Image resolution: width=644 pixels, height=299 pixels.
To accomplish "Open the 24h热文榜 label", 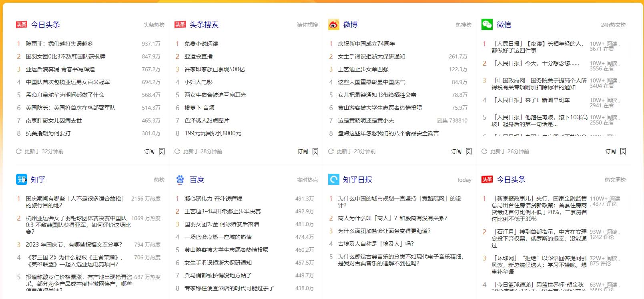I will pyautogui.click(x=613, y=25).
